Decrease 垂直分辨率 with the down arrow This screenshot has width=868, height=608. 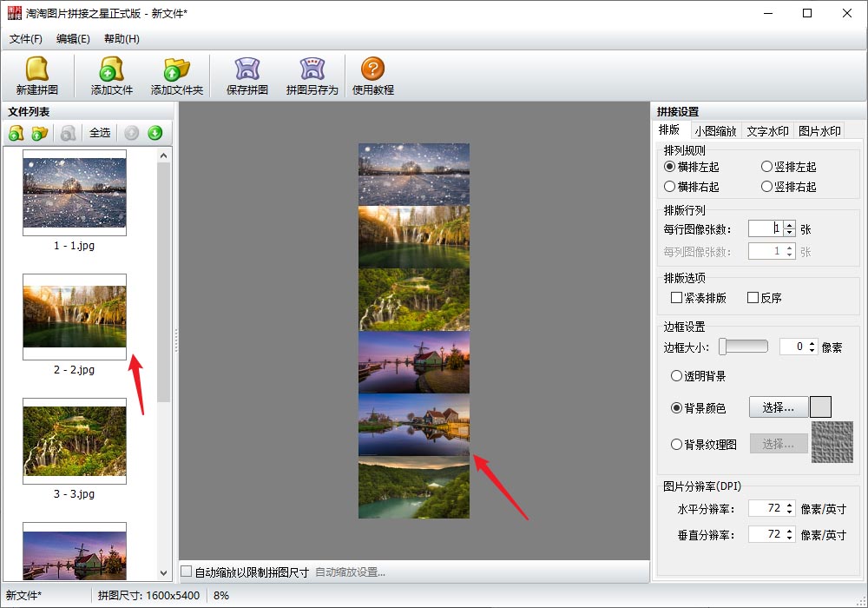coord(789,539)
